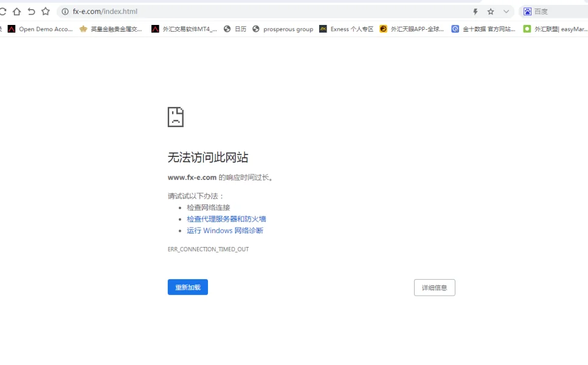The width and height of the screenshot is (588, 365).
Task: Click the 重新加载 reload button
Action: tap(187, 287)
